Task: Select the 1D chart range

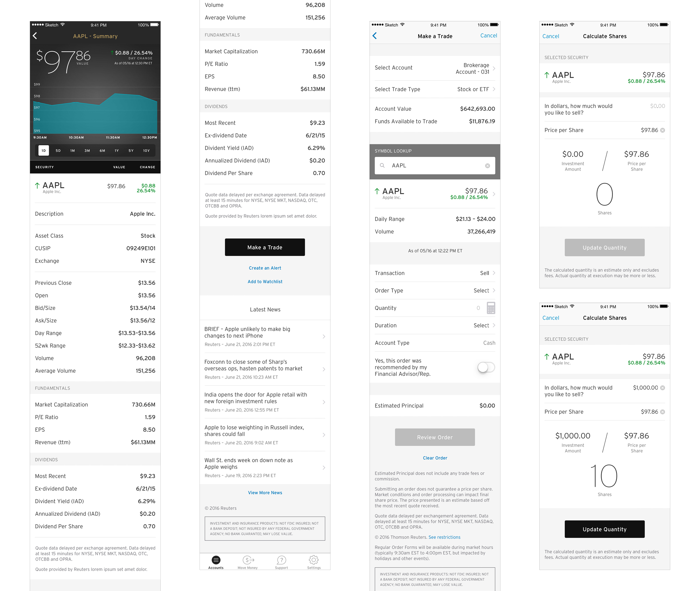Action: 43,150
